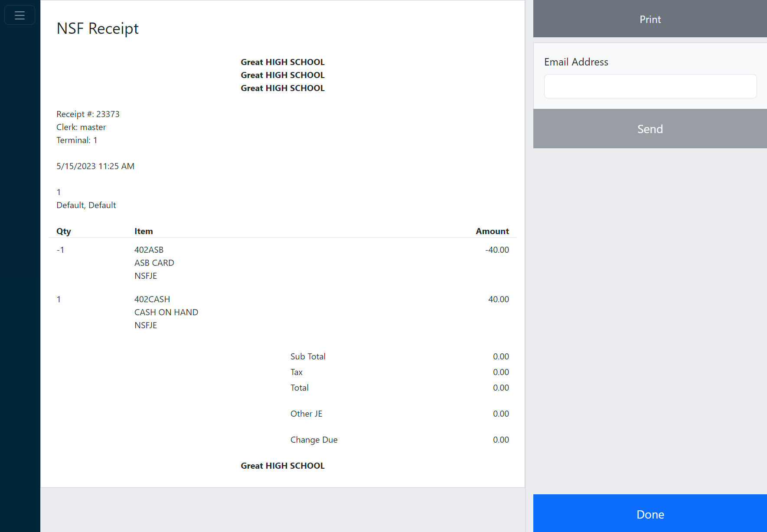Click the Done button
Screen dimensions: 767x532
coord(650,514)
